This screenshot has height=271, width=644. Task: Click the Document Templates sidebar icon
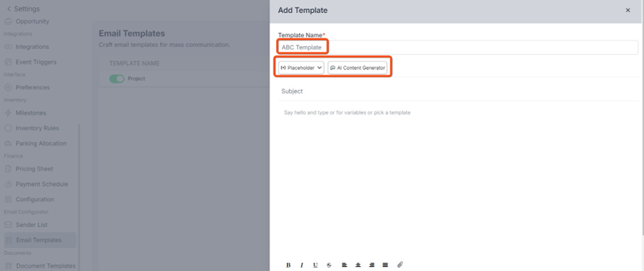point(9,266)
